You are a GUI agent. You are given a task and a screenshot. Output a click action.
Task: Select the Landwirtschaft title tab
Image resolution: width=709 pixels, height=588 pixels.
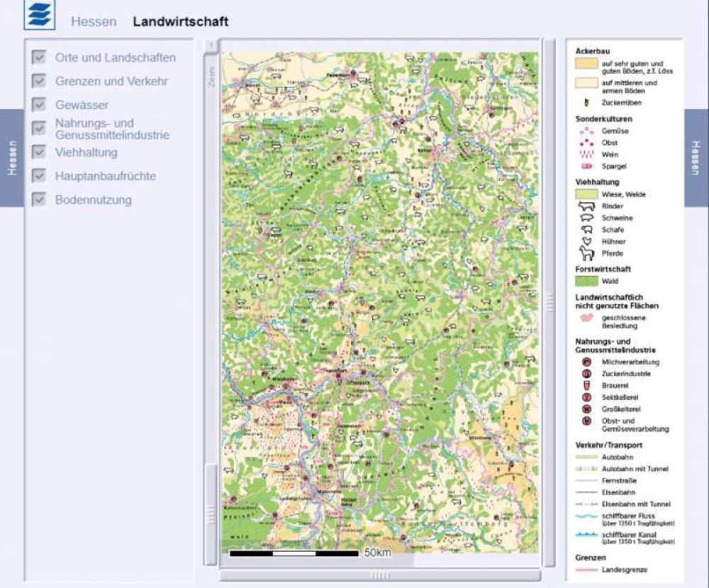(x=180, y=21)
